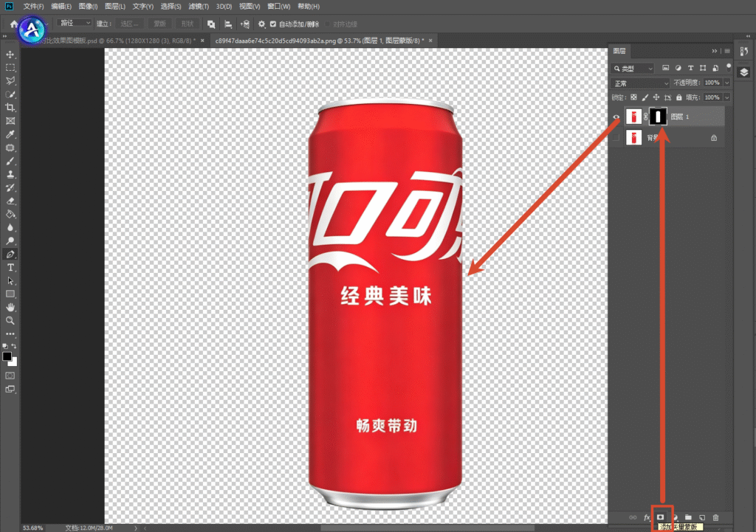This screenshot has width=756, height=532.
Task: Open the Edit Toolbar three-dots button
Action: coord(10,334)
